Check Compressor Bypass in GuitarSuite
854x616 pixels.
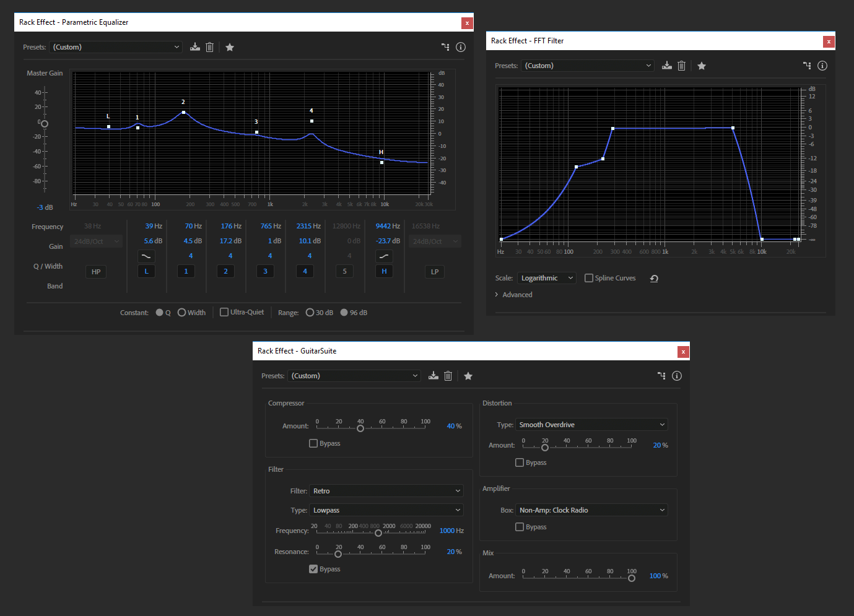(313, 443)
